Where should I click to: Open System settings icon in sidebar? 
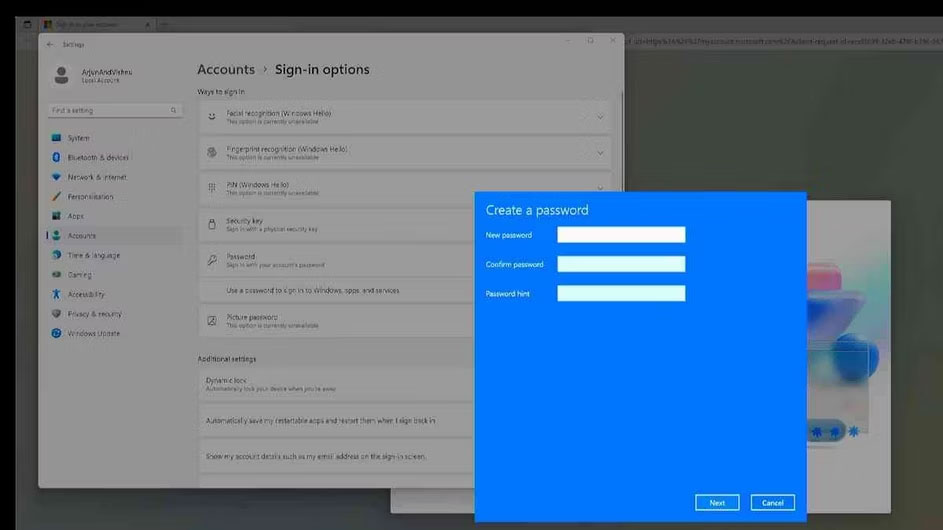pos(57,138)
